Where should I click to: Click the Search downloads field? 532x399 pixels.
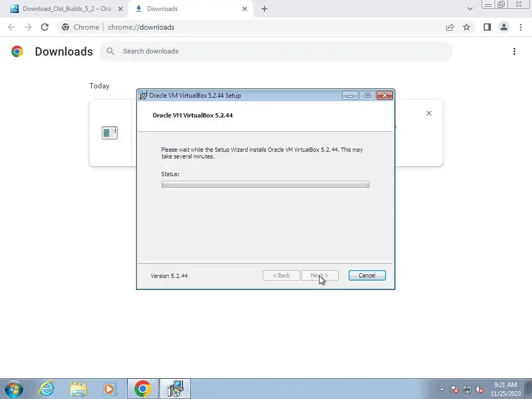[x=276, y=51]
